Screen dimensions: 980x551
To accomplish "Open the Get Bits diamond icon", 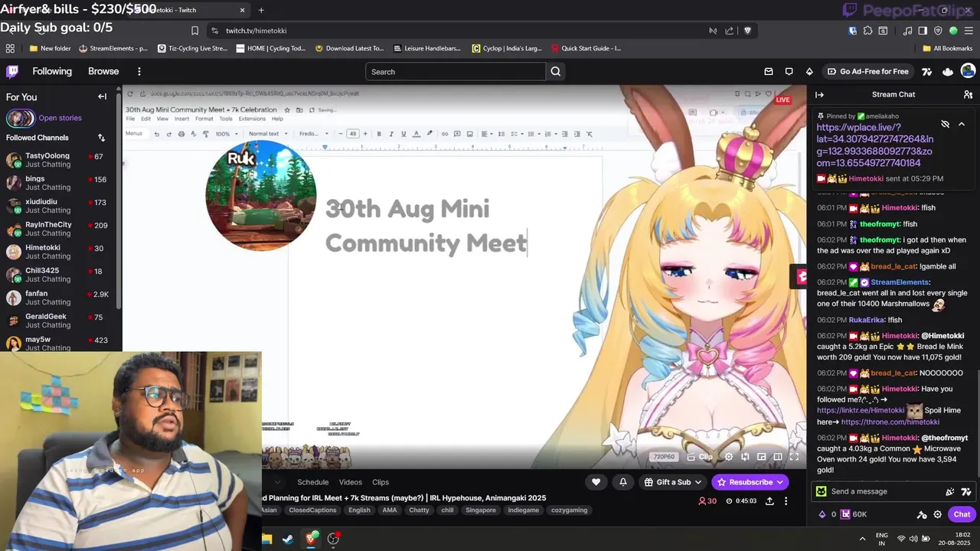I will pos(809,71).
